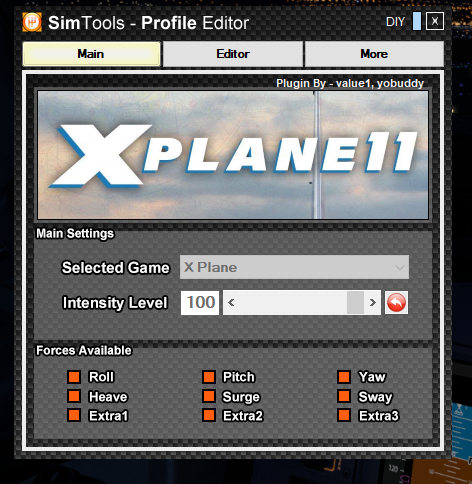The width and height of the screenshot is (472, 484).
Task: Toggle the Heave force indicator
Action: point(74,396)
